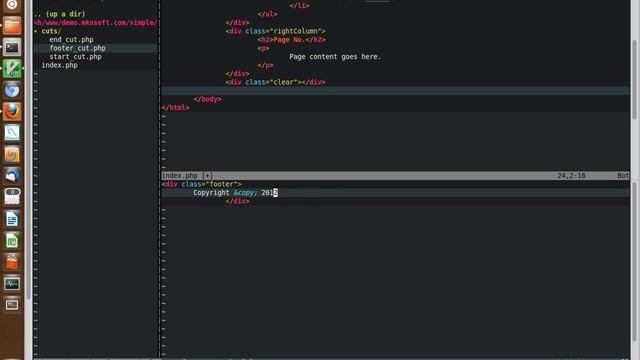640x360 pixels.
Task: Collapse the cuts/ folder in NERDTree
Action: 48,31
